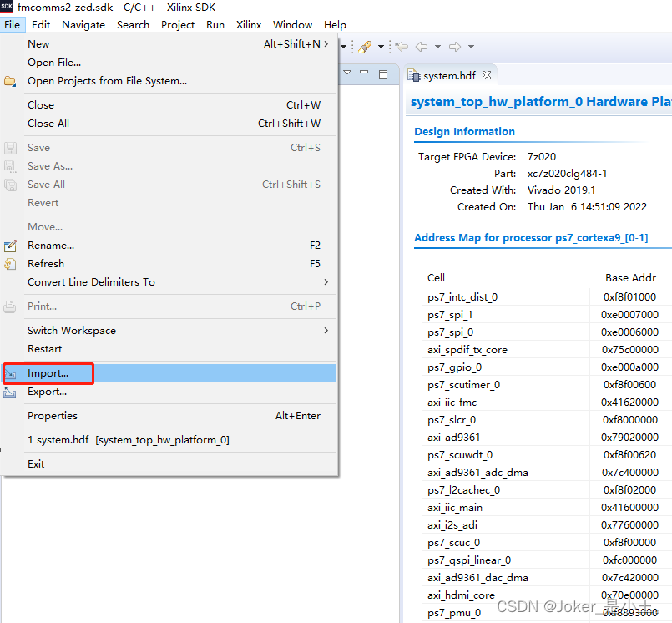Click the Import icon in File menu

click(10, 374)
